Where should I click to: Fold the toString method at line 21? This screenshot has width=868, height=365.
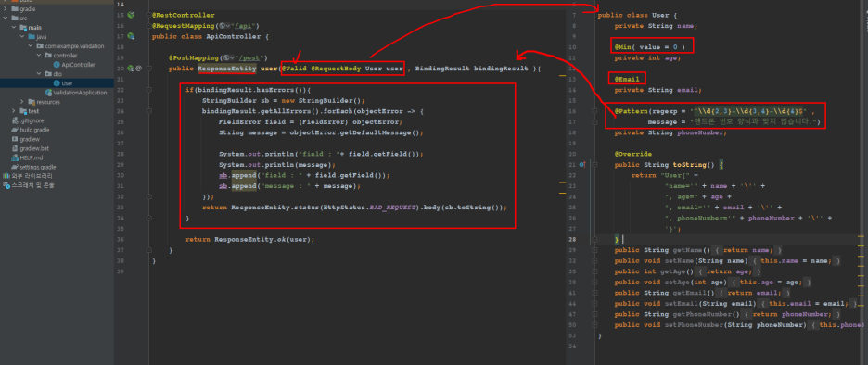click(x=594, y=165)
